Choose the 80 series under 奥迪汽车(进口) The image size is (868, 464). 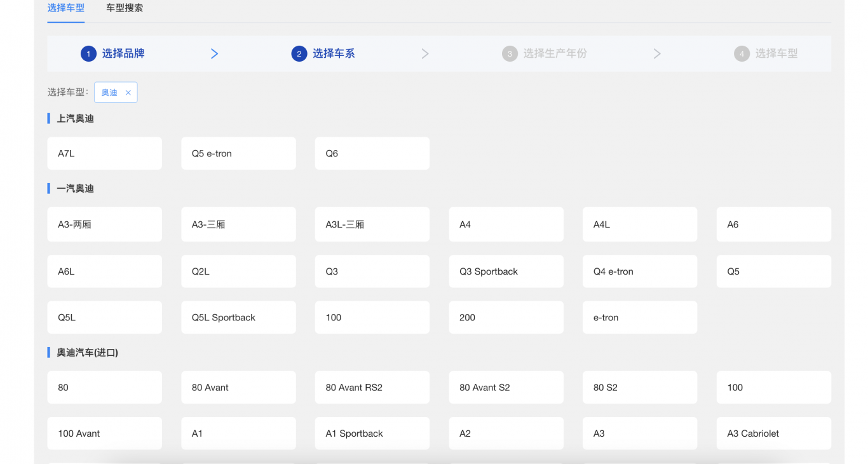point(105,387)
